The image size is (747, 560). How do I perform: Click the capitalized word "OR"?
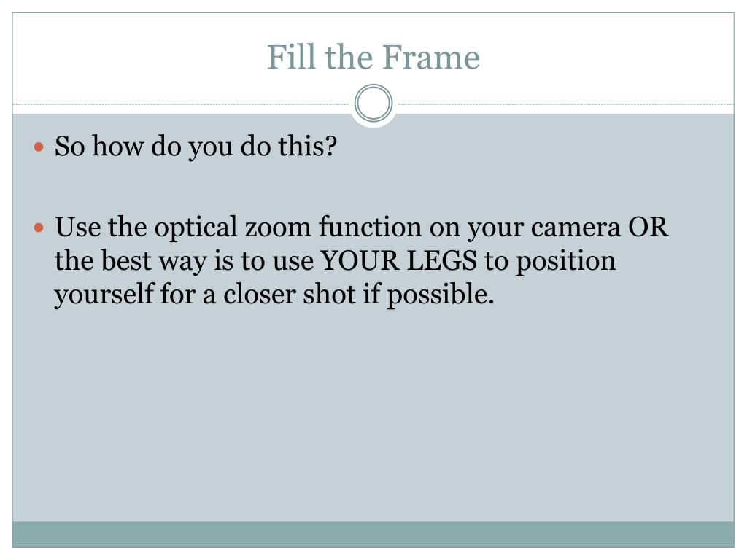pyautogui.click(x=649, y=227)
